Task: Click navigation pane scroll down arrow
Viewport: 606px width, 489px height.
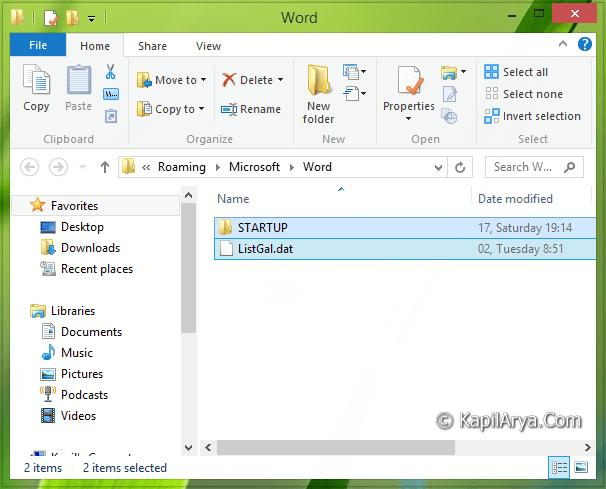Action: [x=189, y=448]
